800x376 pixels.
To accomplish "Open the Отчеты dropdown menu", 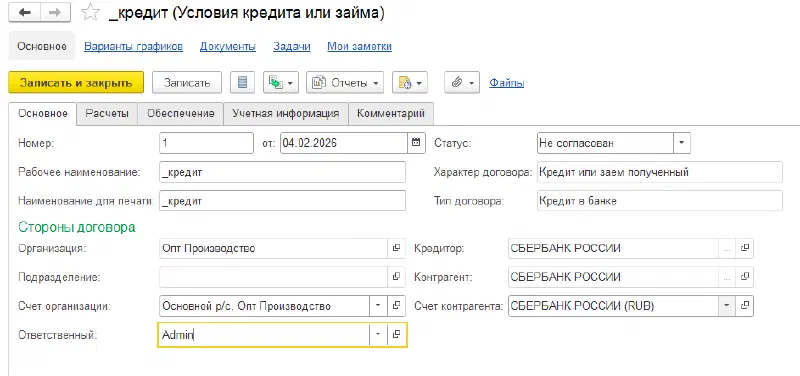I will [345, 83].
